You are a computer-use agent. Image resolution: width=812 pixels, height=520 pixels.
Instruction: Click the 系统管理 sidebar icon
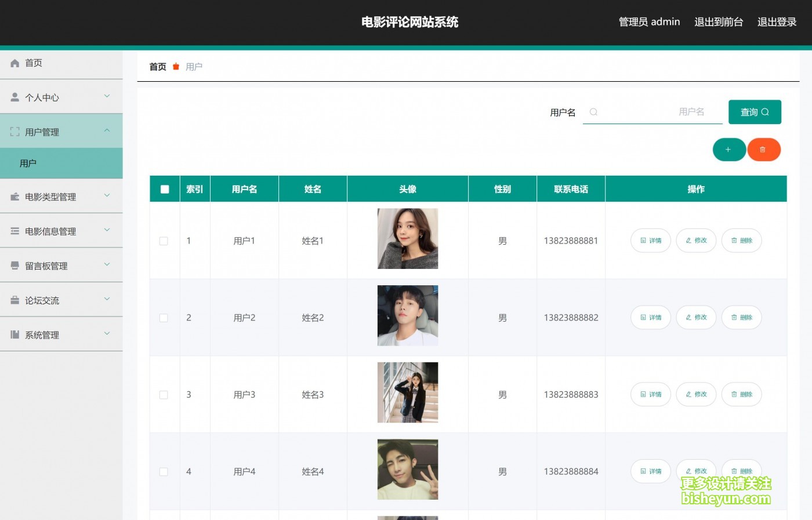pyautogui.click(x=14, y=334)
